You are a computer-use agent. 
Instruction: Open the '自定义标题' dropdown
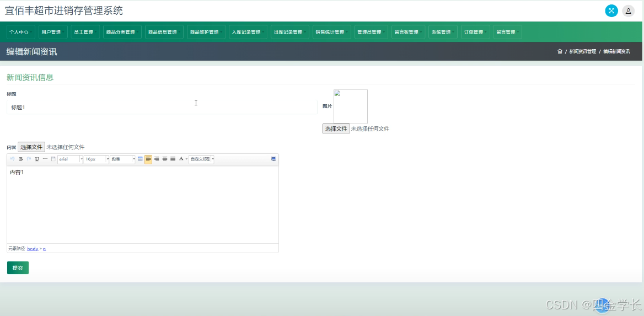[201, 159]
